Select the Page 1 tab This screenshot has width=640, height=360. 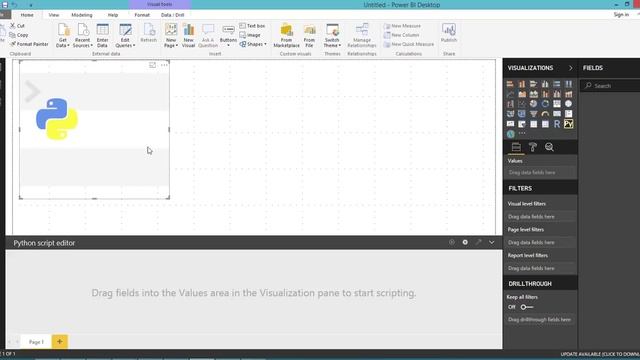point(36,342)
